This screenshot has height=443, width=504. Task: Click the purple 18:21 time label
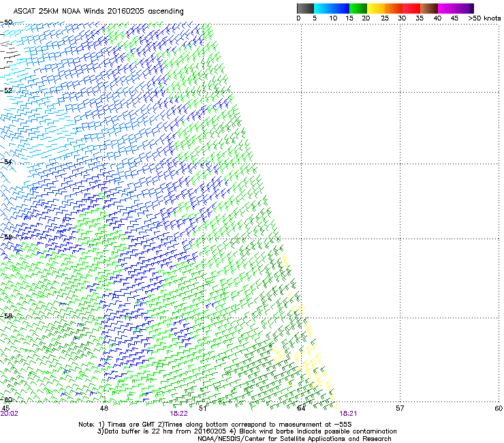(x=348, y=414)
